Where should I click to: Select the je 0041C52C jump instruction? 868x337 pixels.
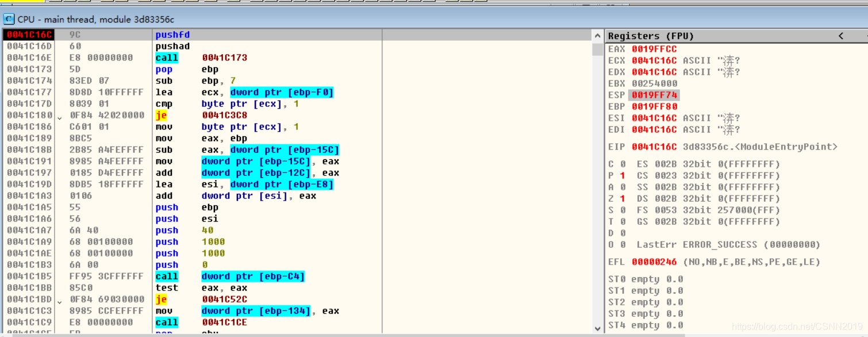(x=201, y=300)
